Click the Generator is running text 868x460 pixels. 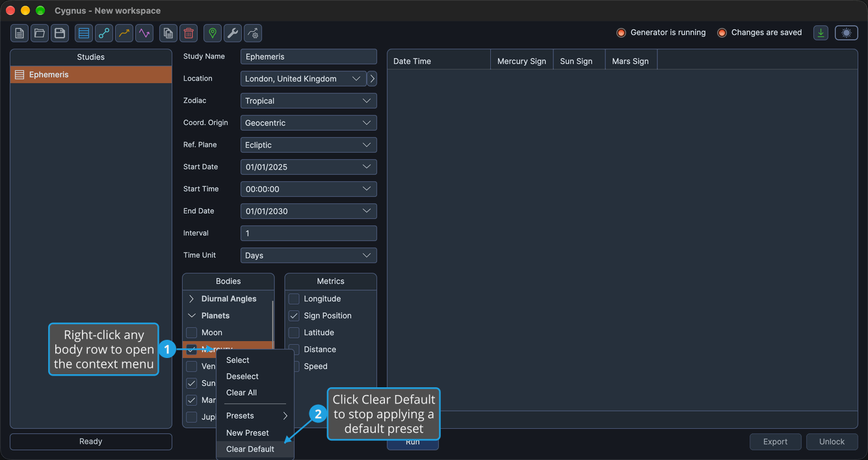click(x=668, y=32)
